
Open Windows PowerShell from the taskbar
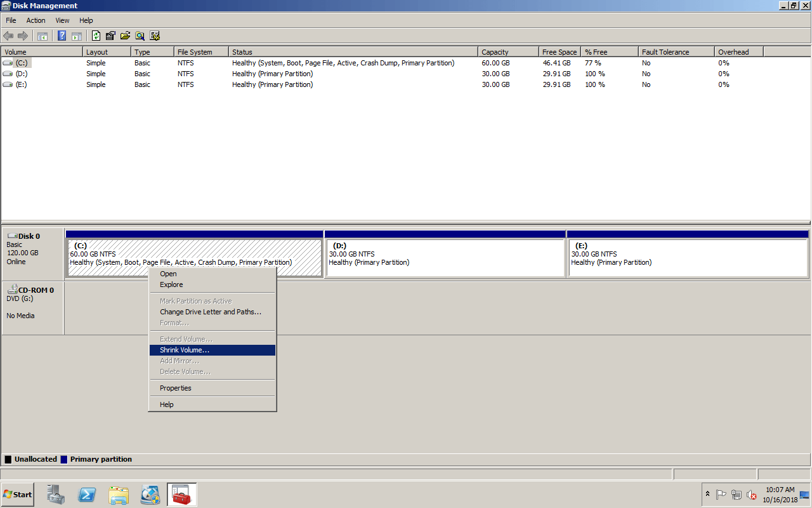[87, 495]
